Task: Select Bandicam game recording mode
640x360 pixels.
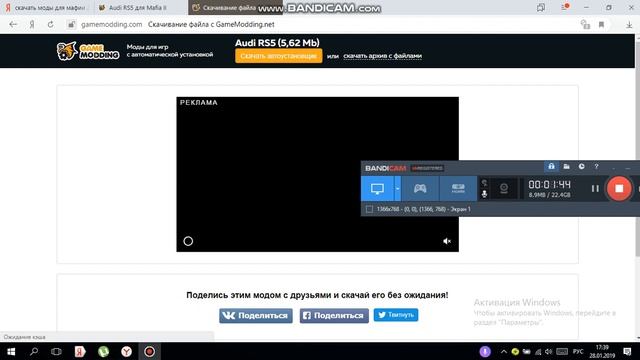Action: point(420,189)
